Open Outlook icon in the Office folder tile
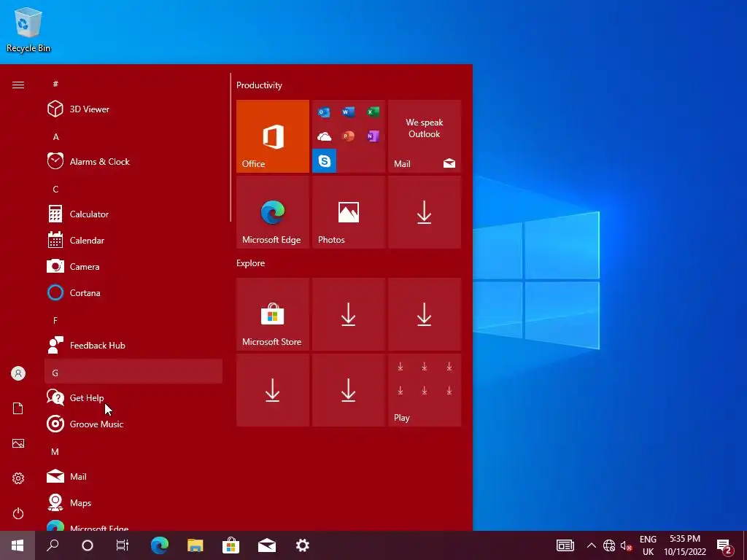Screen dimensions: 747x560 [324, 112]
